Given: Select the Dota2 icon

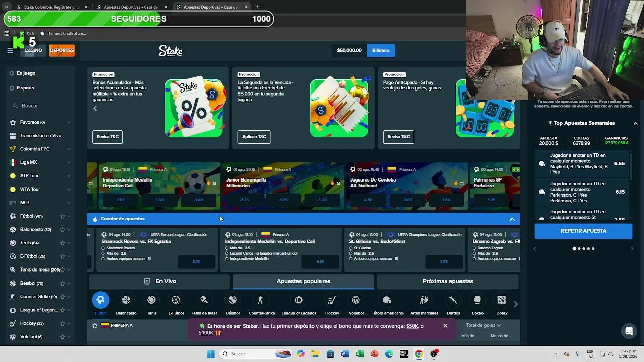Looking at the screenshot, I should coord(502,300).
